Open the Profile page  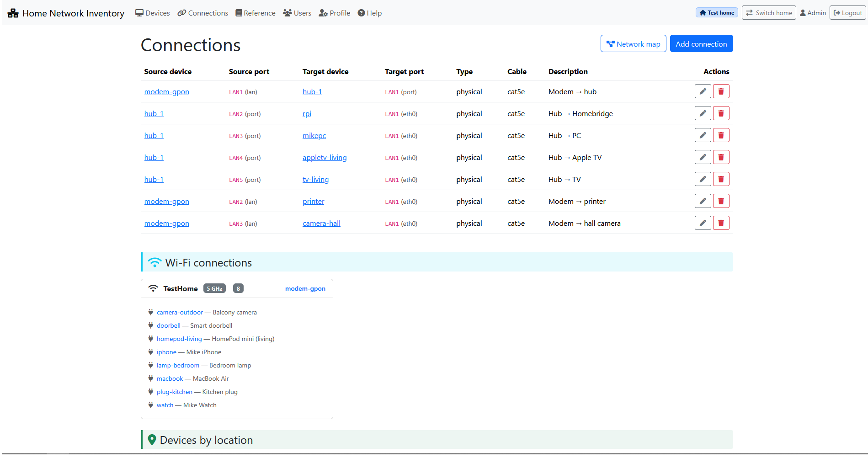click(335, 13)
